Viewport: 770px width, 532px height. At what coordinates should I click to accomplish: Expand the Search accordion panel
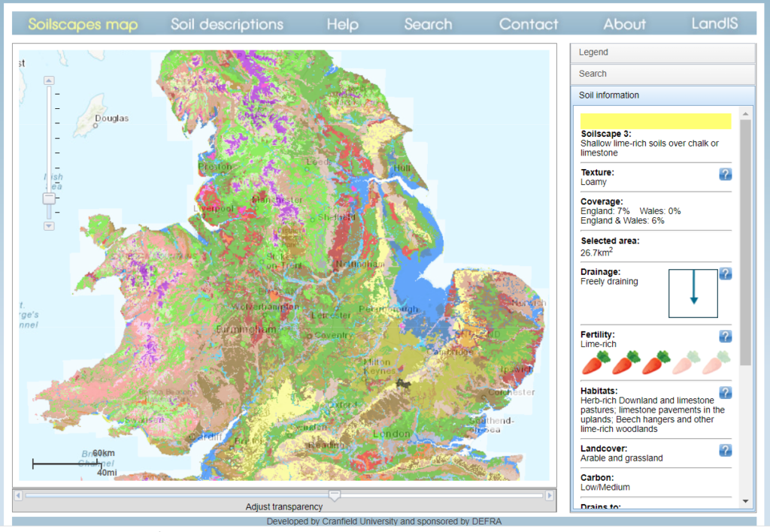pos(663,74)
